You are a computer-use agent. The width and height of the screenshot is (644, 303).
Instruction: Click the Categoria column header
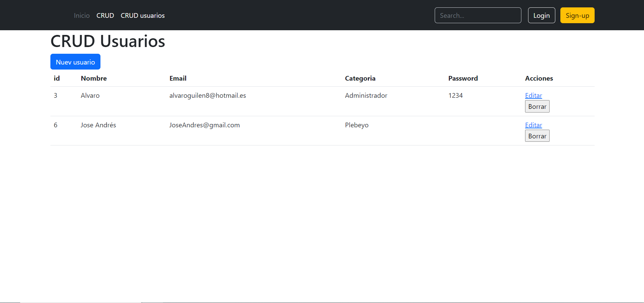360,78
